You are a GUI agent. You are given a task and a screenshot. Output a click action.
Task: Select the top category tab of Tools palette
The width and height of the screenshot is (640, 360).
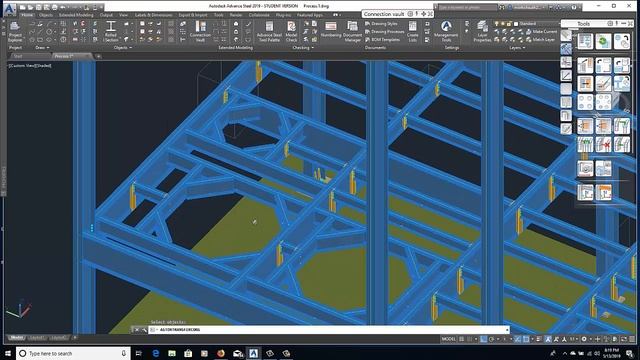pyautogui.click(x=566, y=36)
